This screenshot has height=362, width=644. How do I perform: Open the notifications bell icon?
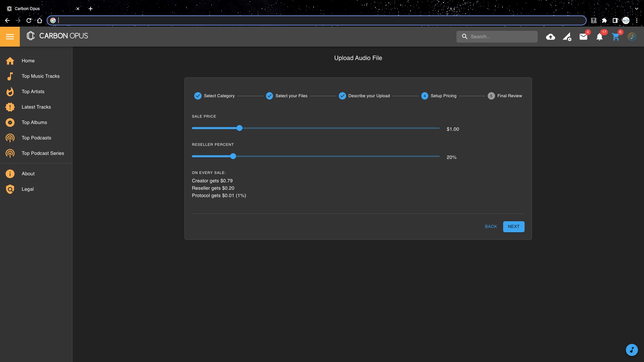click(x=599, y=37)
